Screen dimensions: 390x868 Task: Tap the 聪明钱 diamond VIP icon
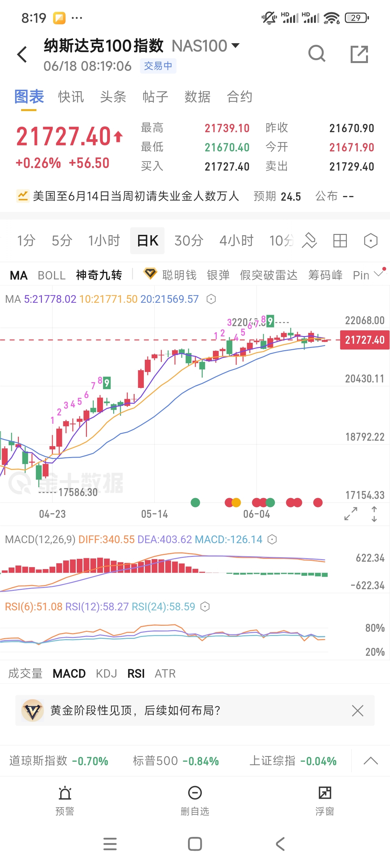click(x=150, y=273)
